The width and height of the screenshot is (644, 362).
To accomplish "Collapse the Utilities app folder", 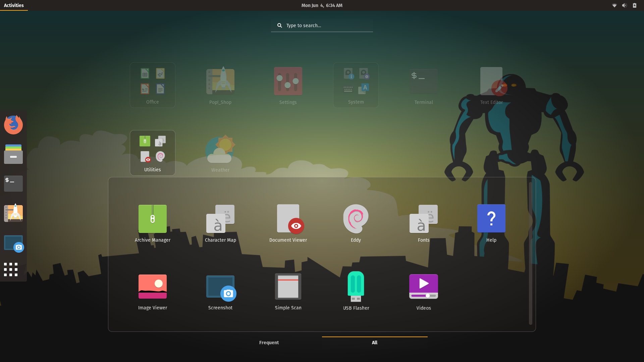I will tap(152, 153).
